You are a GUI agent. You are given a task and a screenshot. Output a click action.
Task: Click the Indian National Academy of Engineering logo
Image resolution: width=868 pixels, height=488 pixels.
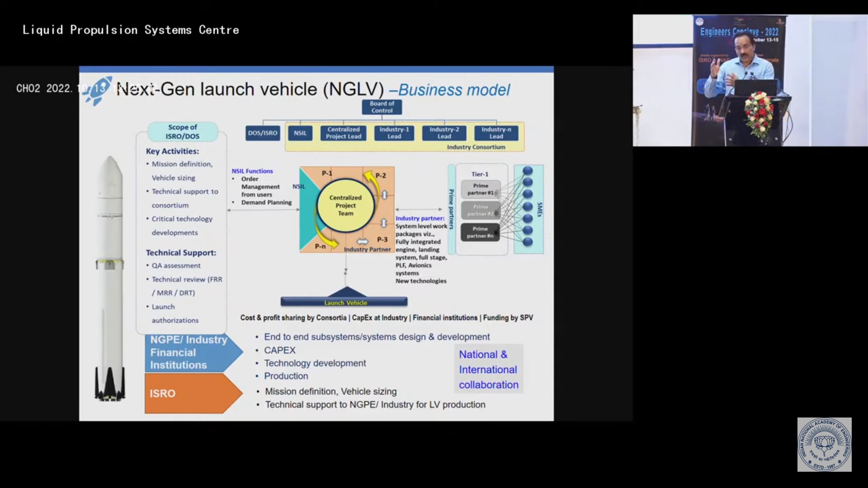[824, 445]
